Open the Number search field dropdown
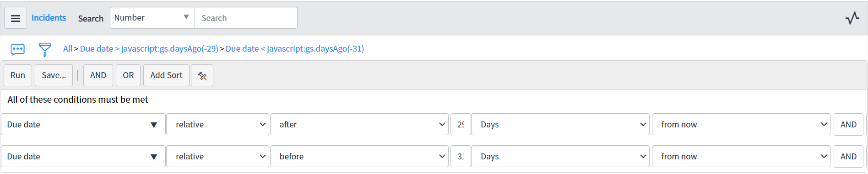 pos(152,18)
